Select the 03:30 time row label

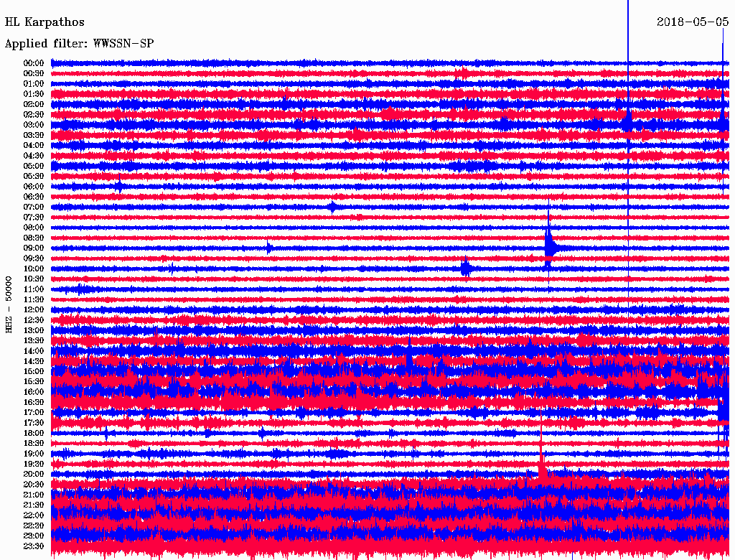pyautogui.click(x=34, y=135)
